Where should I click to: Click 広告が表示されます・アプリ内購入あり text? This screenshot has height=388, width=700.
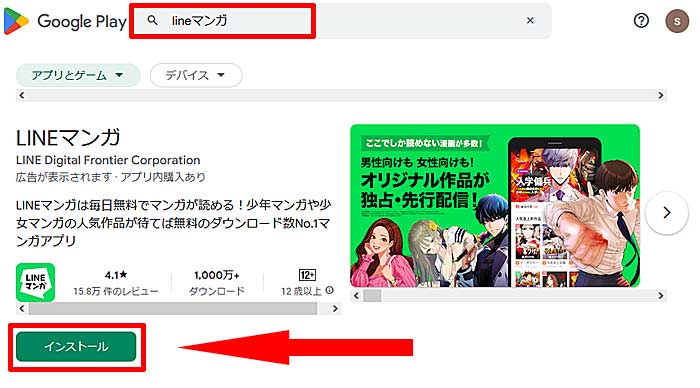(111, 177)
